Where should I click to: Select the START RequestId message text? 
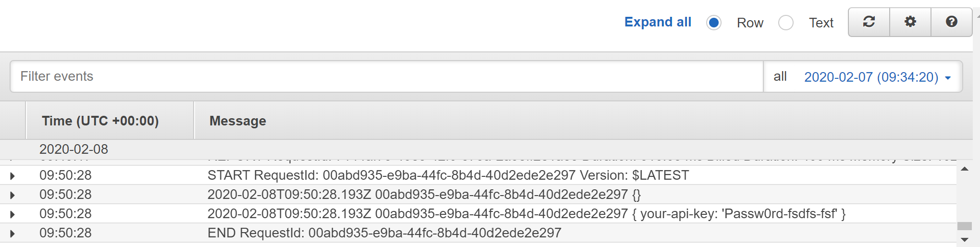(x=448, y=175)
